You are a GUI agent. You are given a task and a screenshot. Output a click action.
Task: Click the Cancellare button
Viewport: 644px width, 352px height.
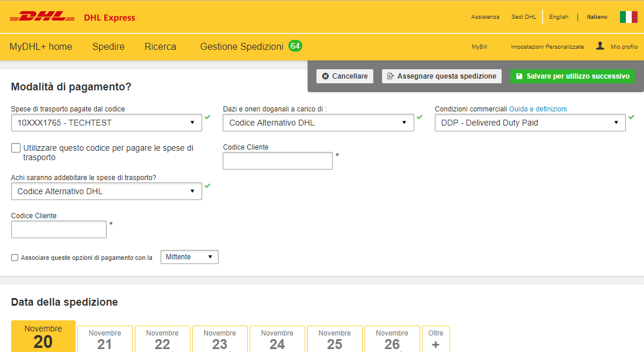coord(345,76)
